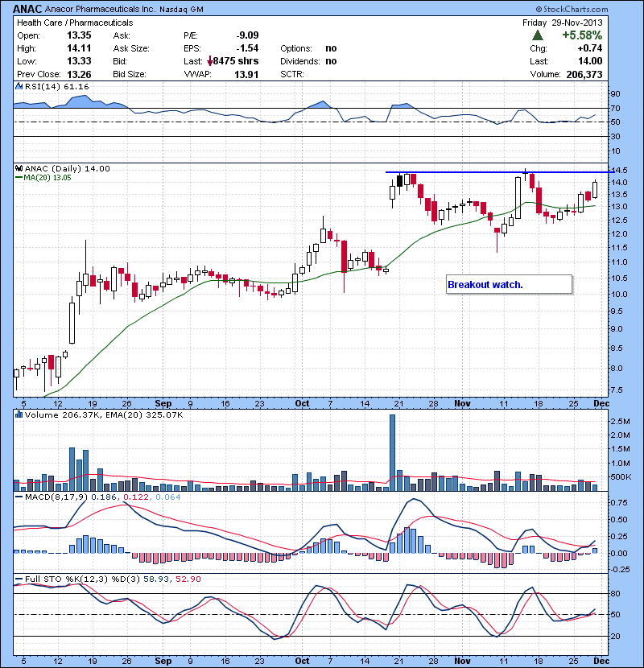Image resolution: width=644 pixels, height=668 pixels.
Task: Click the Last price 14.00
Action: point(590,61)
